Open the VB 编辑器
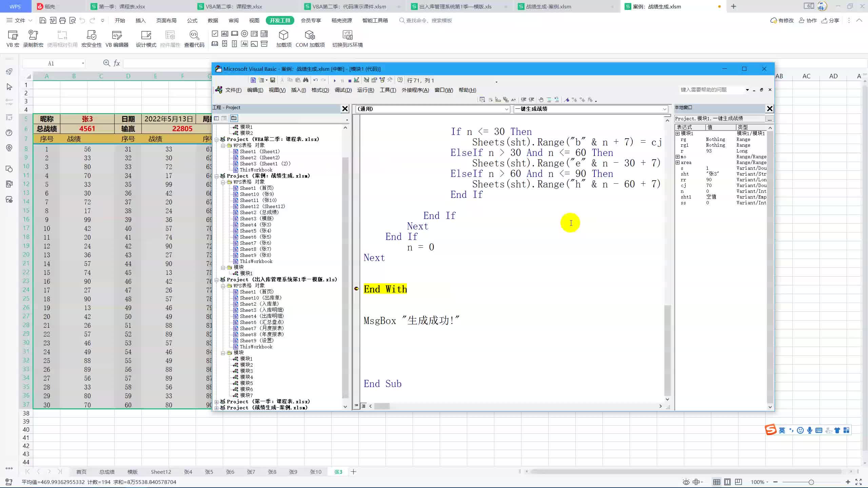The height and width of the screenshot is (488, 868). tap(117, 38)
